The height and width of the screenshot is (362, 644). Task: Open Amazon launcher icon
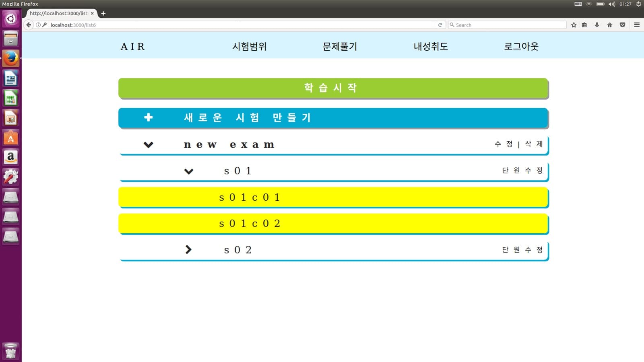11,157
